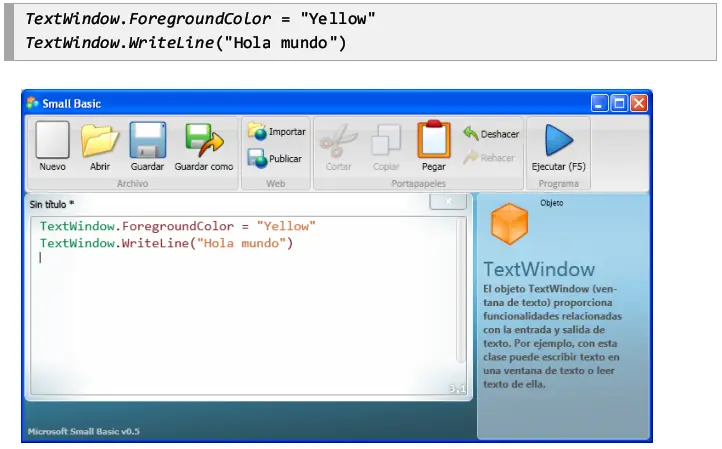Click the Nuevo new file icon
This screenshot has height=449, width=722.
[52, 140]
